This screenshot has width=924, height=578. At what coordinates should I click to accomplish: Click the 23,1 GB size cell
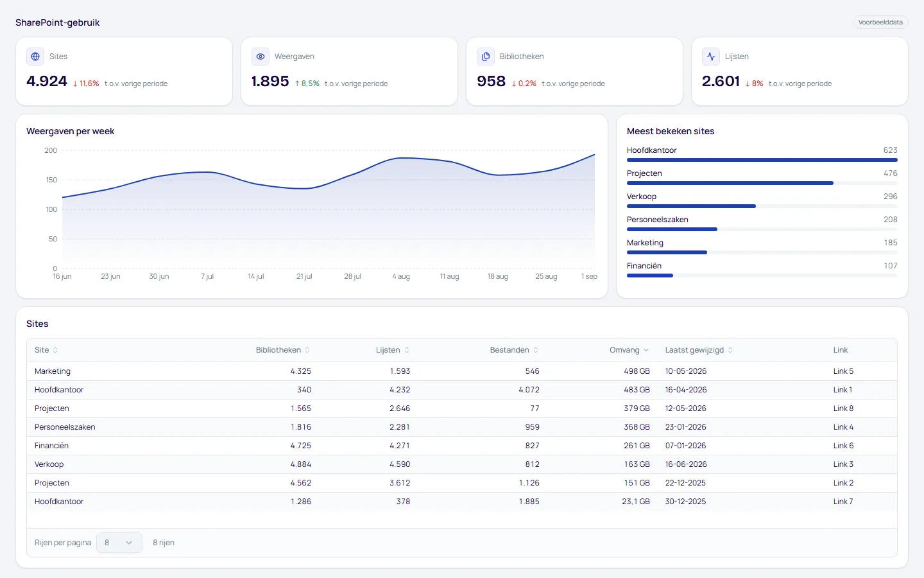pyautogui.click(x=636, y=502)
